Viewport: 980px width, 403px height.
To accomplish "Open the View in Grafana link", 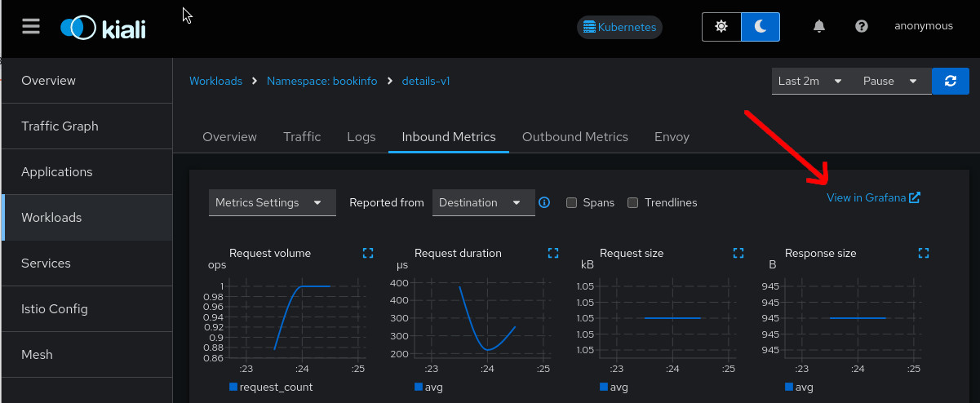I will 872,197.
